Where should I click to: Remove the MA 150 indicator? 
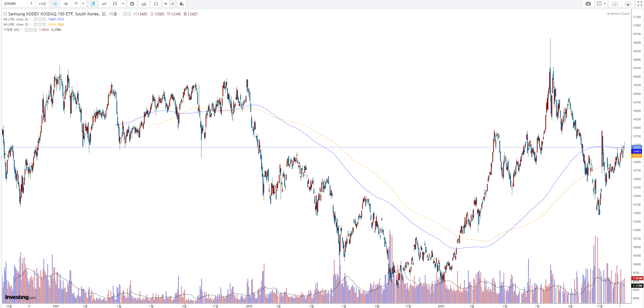[44, 19]
